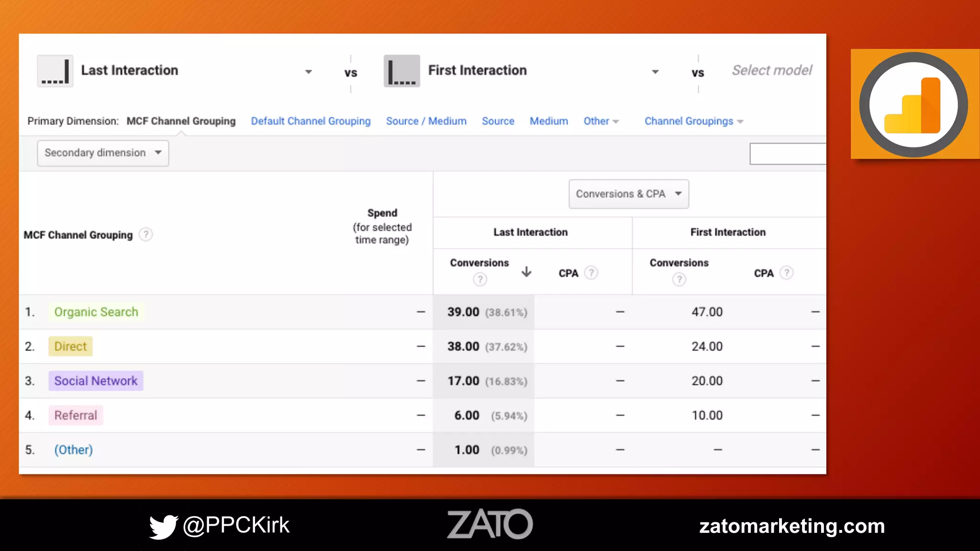This screenshot has height=551, width=980.
Task: Switch to Source dimension
Action: click(x=498, y=121)
